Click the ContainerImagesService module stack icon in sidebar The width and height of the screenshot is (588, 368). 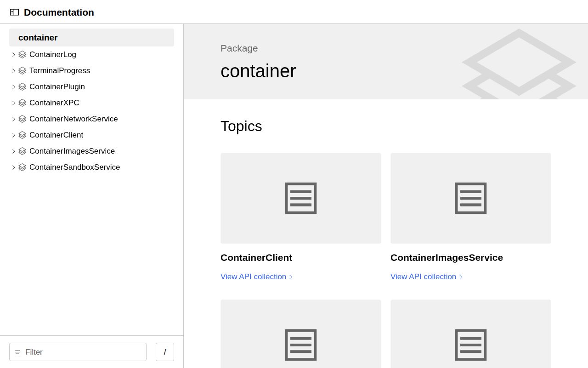(22, 151)
